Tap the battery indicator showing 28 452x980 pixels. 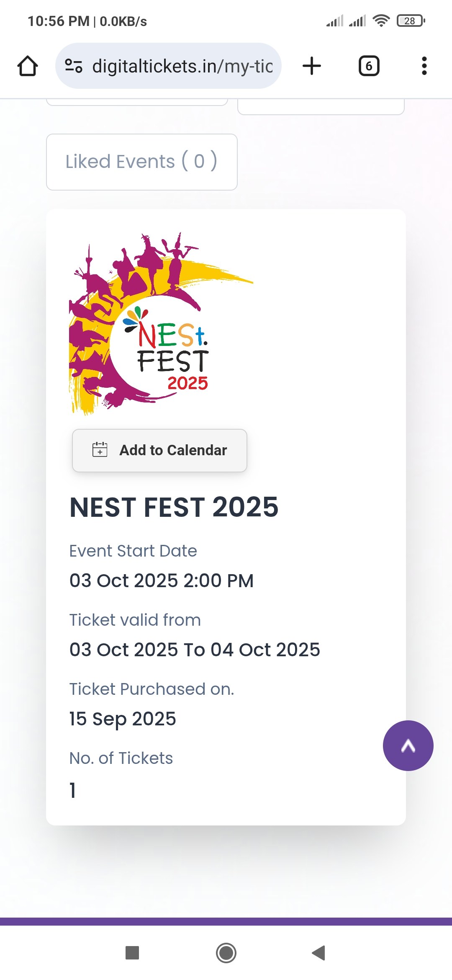(411, 21)
